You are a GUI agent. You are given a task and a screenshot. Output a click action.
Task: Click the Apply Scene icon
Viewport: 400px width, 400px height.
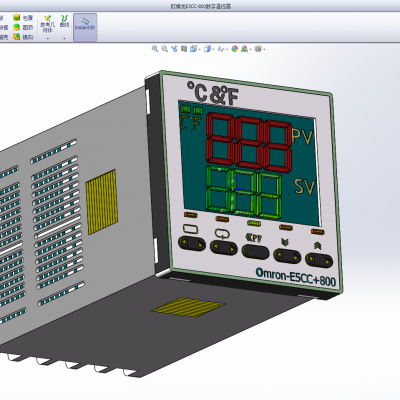pos(245,49)
